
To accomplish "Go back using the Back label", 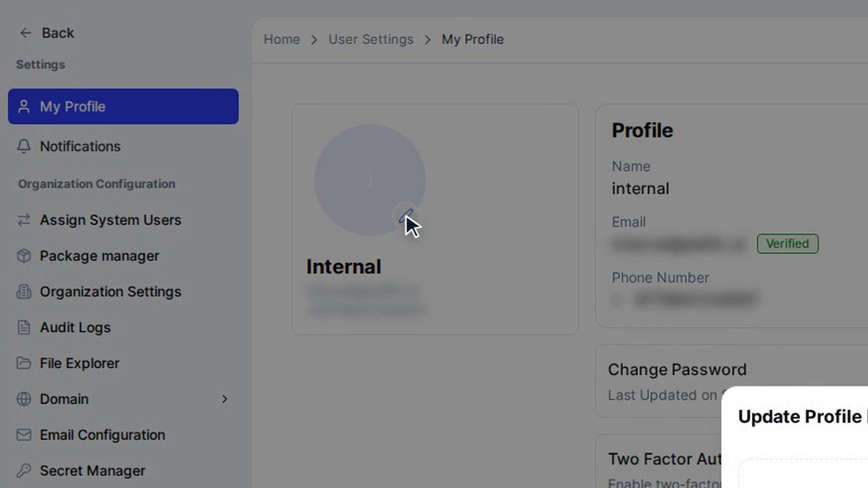I will tap(58, 33).
